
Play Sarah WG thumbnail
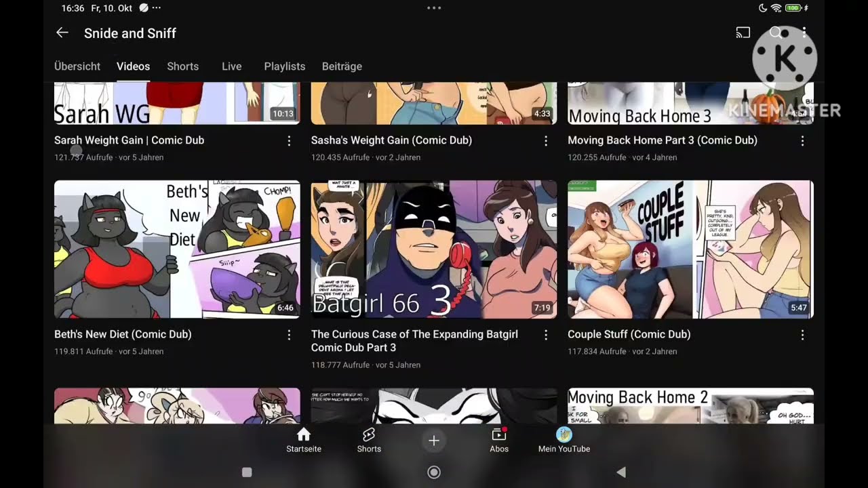177,103
